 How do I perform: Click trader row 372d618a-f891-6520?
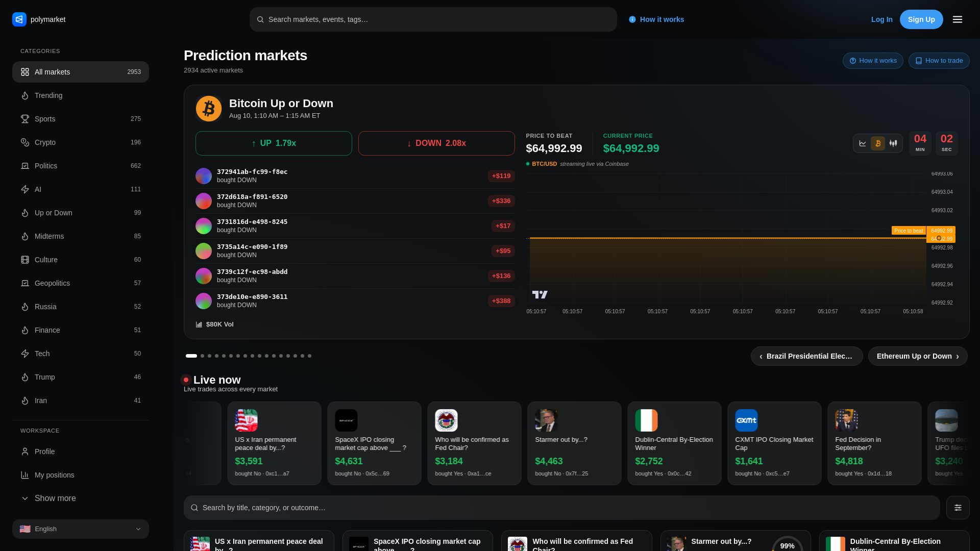coord(355,201)
